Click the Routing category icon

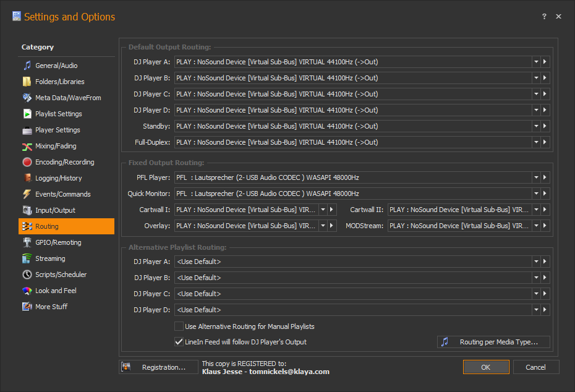point(27,227)
